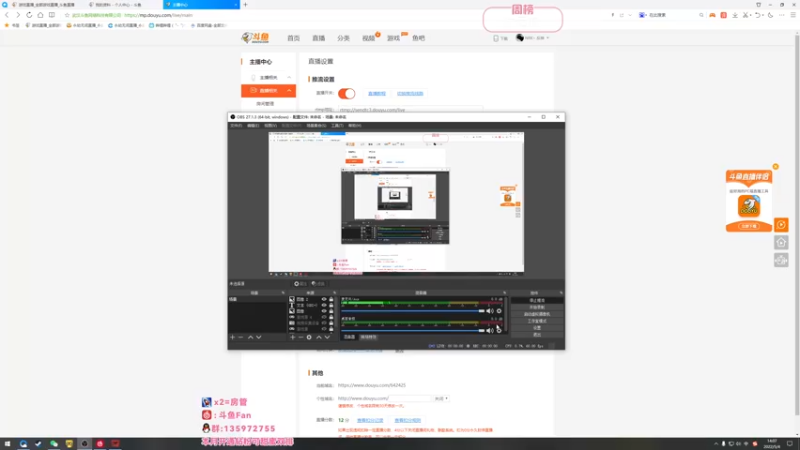Image resolution: width=800 pixels, height=450 pixels.
Task: Adjust second mixer track volume slider
Action: coord(413,330)
